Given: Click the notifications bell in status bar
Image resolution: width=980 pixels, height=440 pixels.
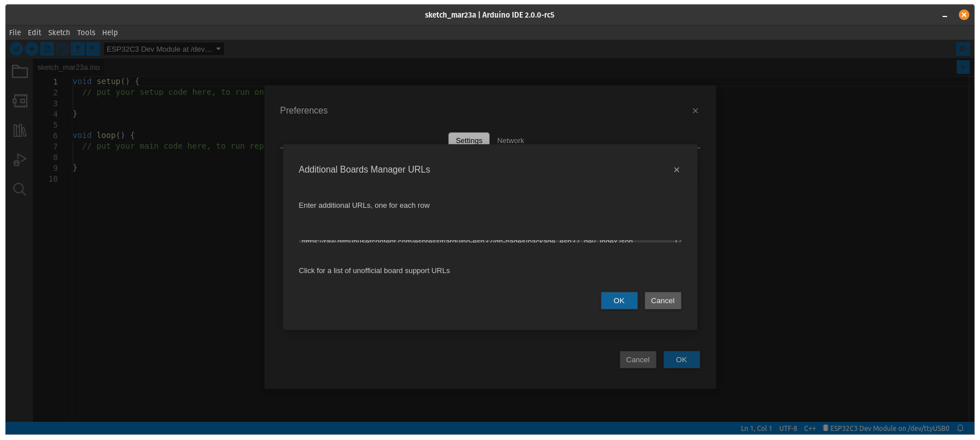Looking at the screenshot, I should pos(960,429).
